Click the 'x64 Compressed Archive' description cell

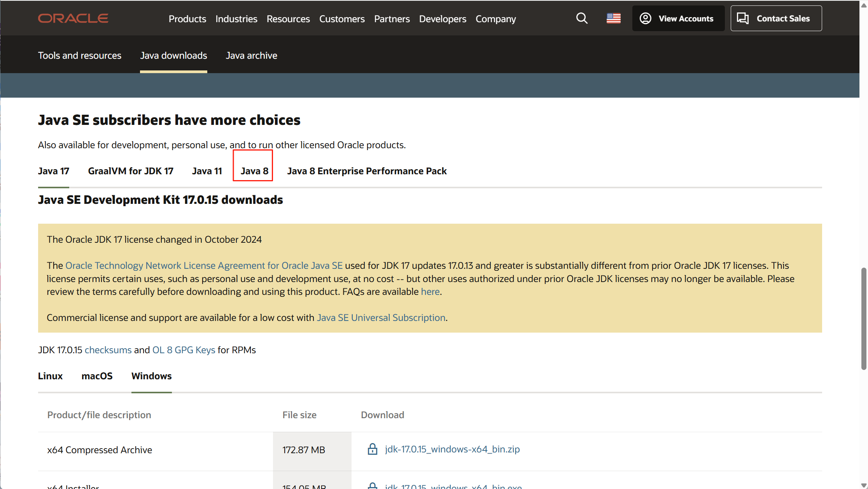pyautogui.click(x=156, y=451)
